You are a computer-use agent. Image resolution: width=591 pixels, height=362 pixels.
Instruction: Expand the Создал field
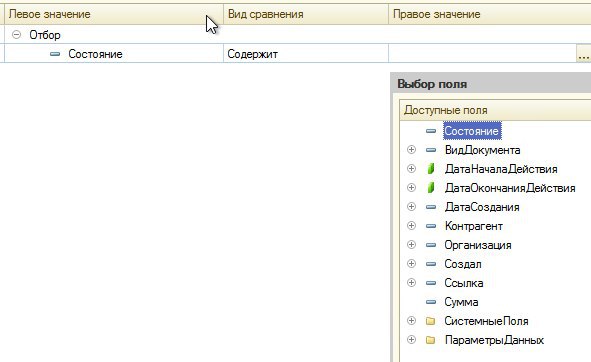click(x=411, y=264)
